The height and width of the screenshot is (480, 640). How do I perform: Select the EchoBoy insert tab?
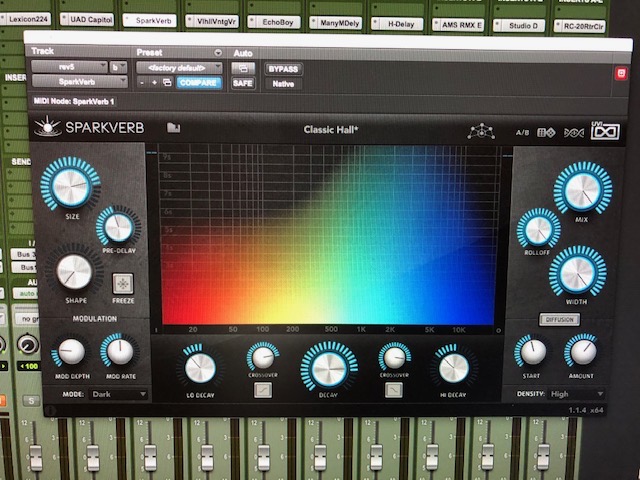tap(274, 22)
